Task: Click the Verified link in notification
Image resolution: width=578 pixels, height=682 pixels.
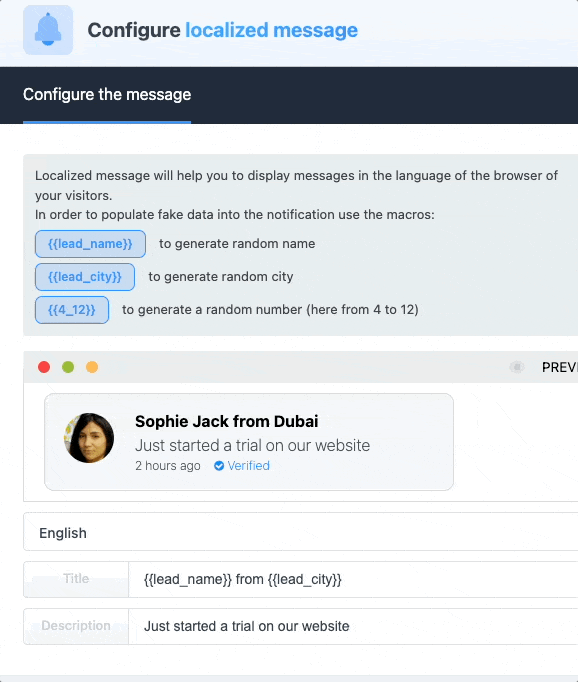Action: (x=248, y=466)
